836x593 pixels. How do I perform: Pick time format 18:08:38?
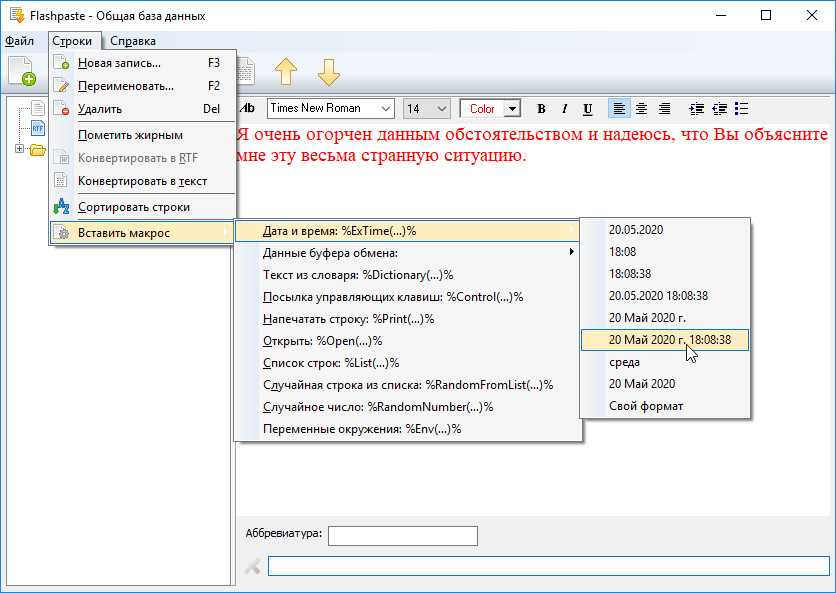(x=665, y=274)
